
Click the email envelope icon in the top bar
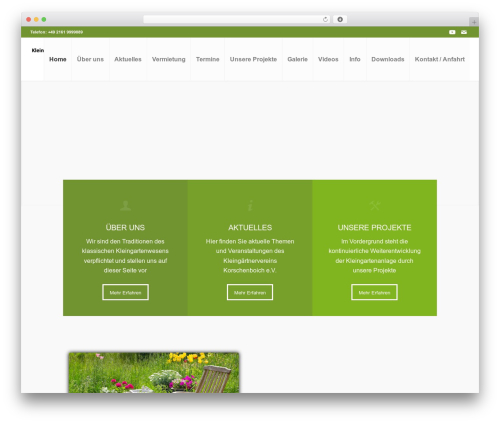point(464,32)
